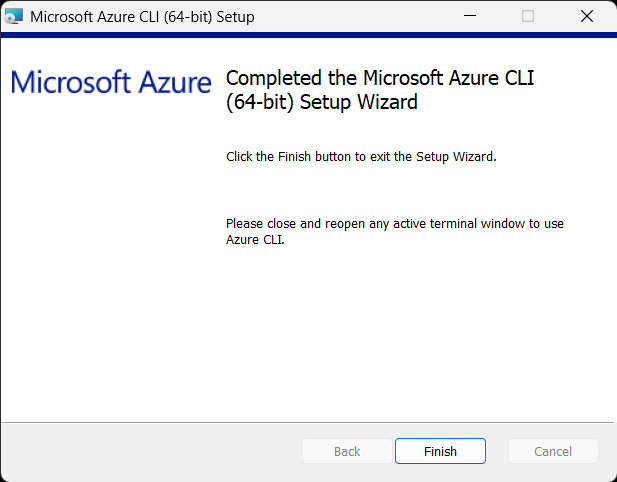This screenshot has height=482, width=617.
Task: Click the "Azure CLI." text ending the note
Action: click(255, 240)
